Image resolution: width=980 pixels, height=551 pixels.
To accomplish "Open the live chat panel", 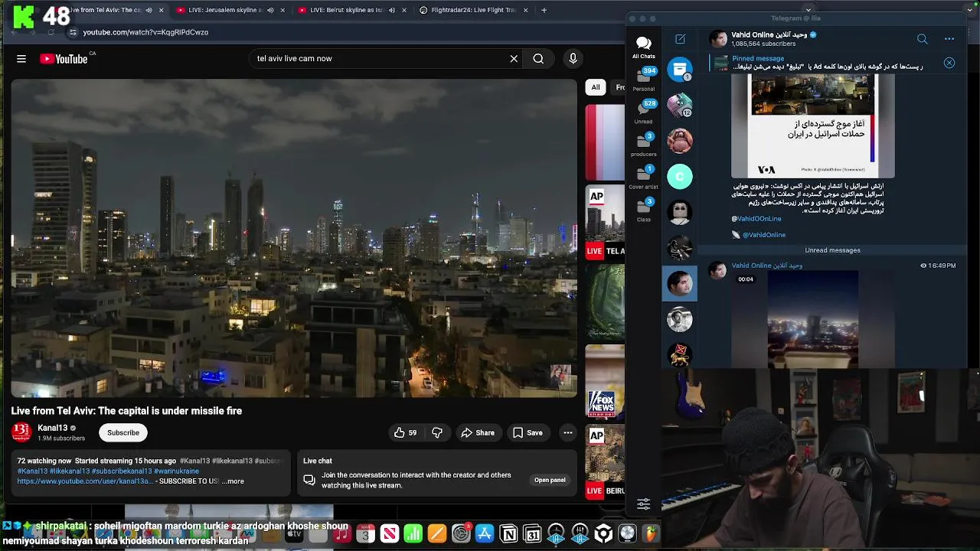I will [x=550, y=480].
